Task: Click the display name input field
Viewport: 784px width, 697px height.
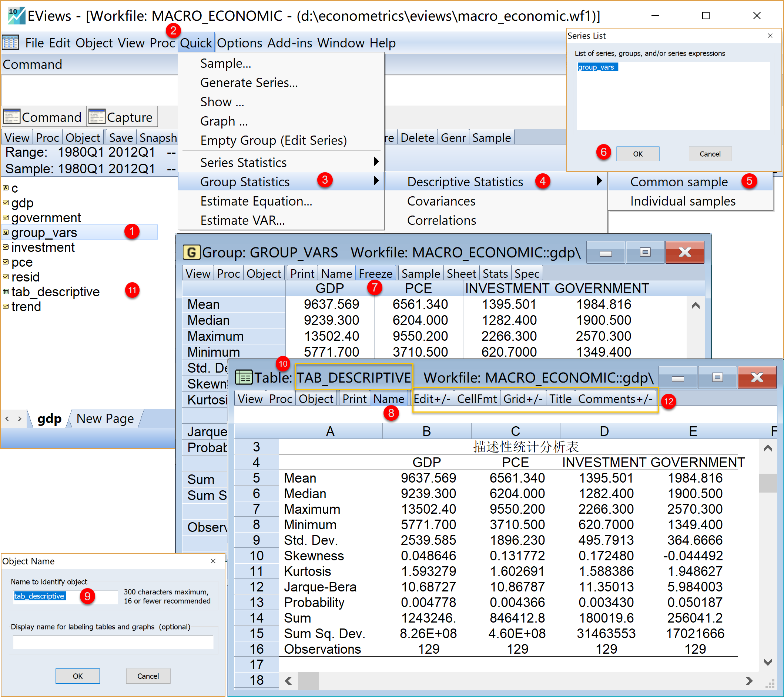Action: point(113,642)
